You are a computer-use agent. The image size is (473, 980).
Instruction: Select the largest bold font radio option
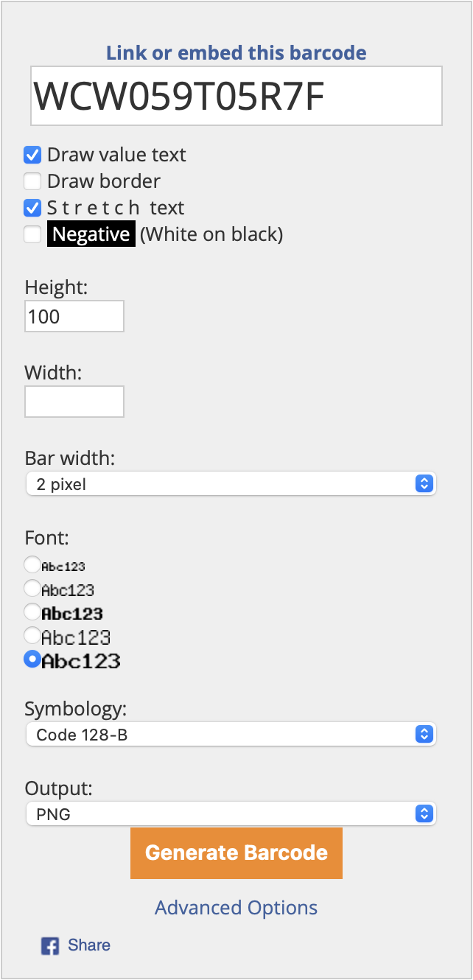point(32,659)
